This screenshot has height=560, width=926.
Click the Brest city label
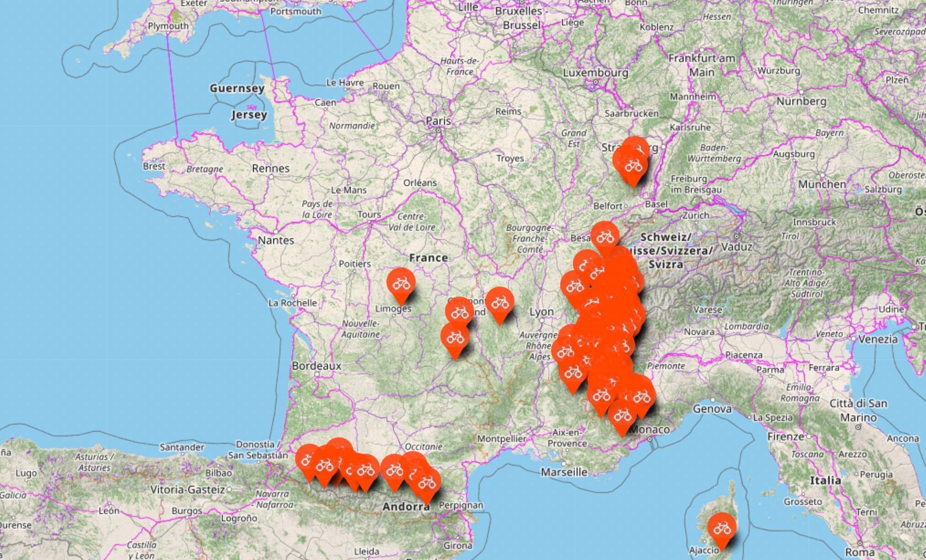[x=154, y=166]
